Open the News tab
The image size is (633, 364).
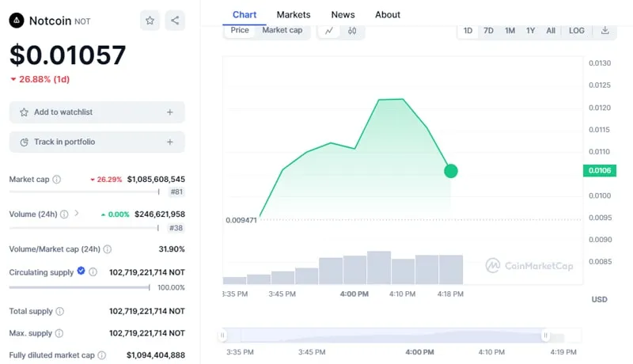[x=343, y=14]
